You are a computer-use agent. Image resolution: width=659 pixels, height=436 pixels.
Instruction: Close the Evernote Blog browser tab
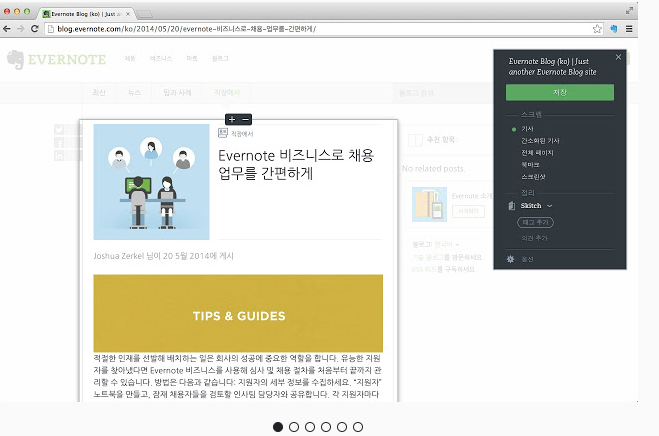(x=128, y=14)
